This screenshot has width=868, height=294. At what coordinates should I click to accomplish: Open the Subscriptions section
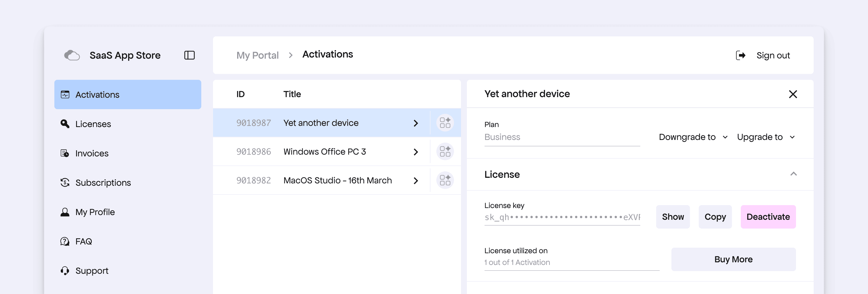click(103, 183)
